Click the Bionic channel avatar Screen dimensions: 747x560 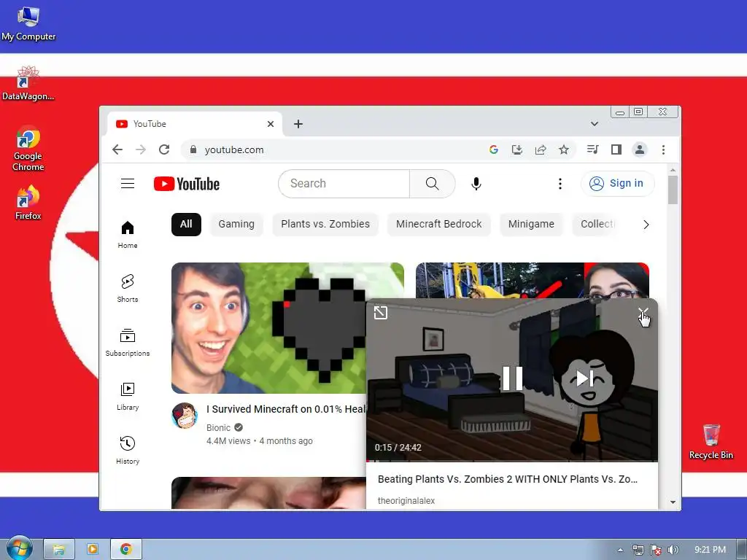[x=185, y=416]
